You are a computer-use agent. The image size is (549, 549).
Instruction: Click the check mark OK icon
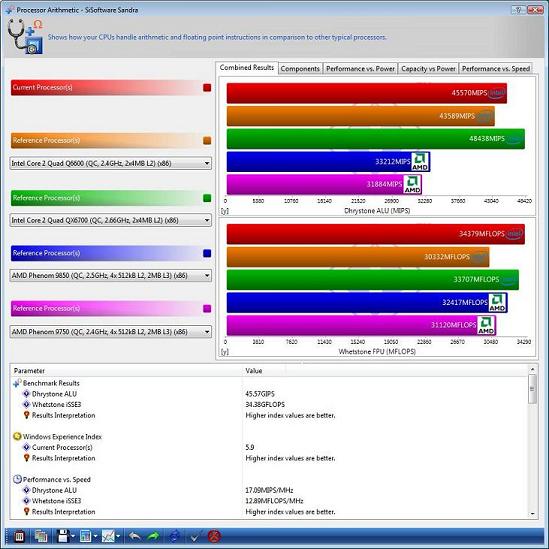[x=195, y=536]
